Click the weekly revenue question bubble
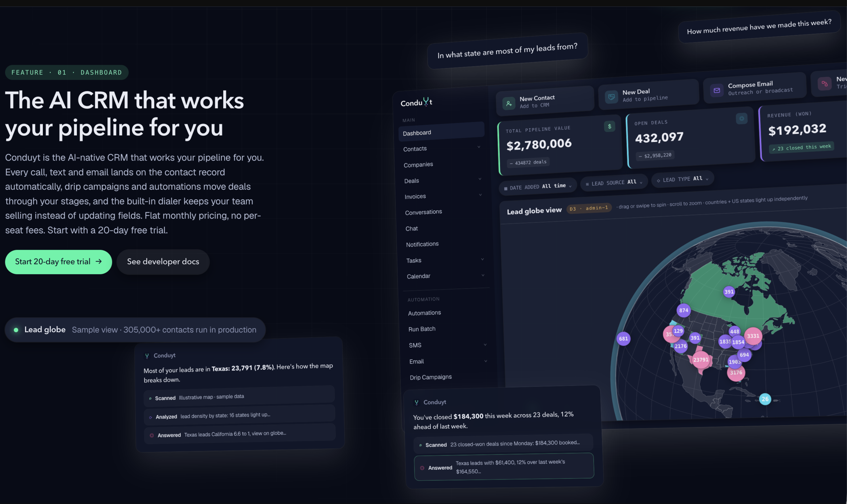 [x=759, y=27]
